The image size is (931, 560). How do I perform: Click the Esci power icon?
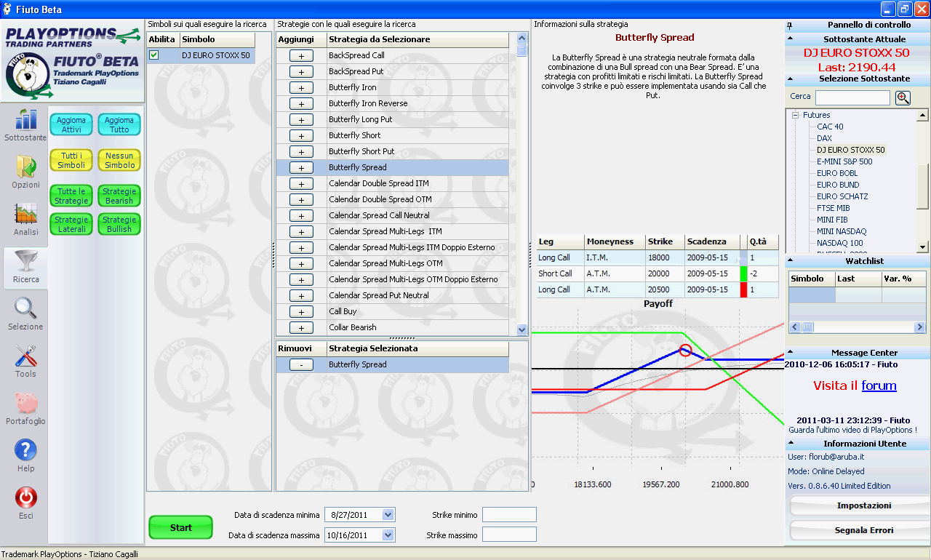tap(25, 497)
